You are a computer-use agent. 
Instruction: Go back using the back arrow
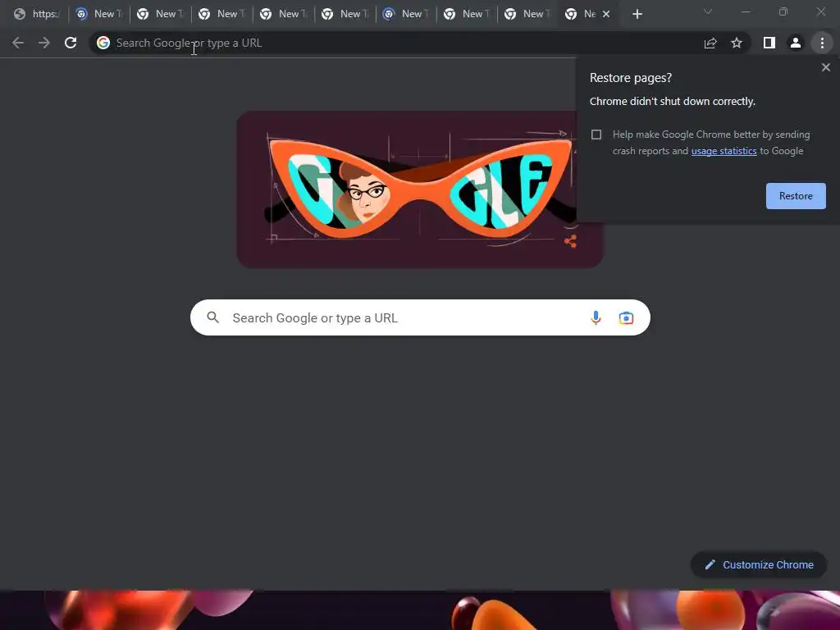[x=18, y=43]
